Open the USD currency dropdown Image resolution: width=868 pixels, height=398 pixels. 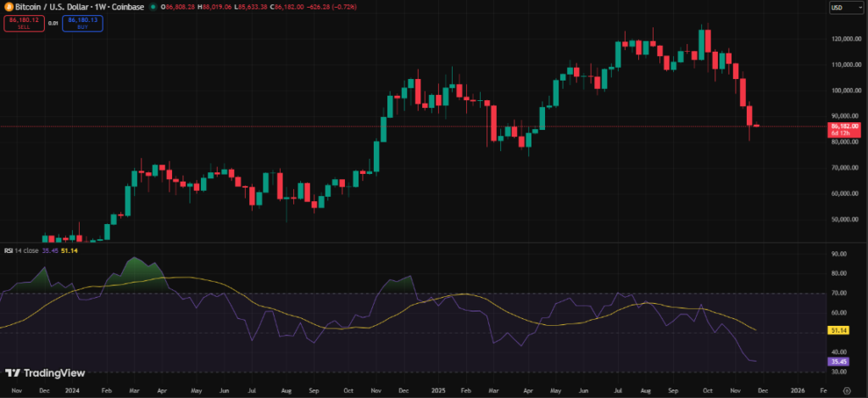pos(839,8)
